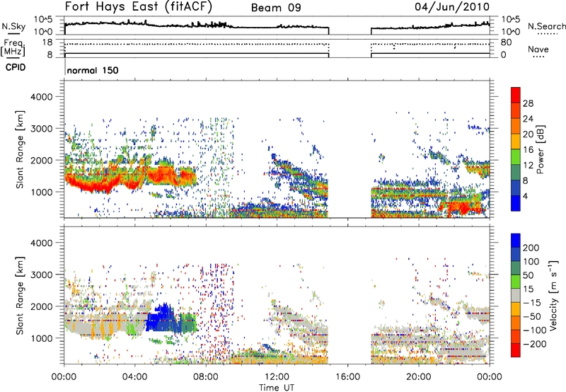
Task: Pick the red top segment of Power color bar
Action: pos(516,95)
